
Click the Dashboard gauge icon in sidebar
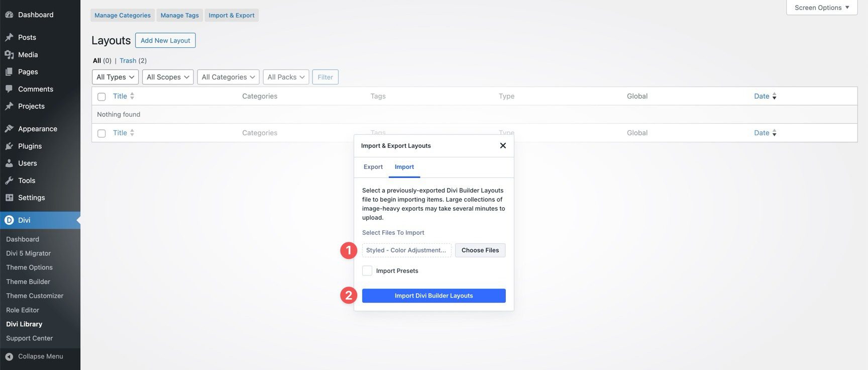click(9, 15)
